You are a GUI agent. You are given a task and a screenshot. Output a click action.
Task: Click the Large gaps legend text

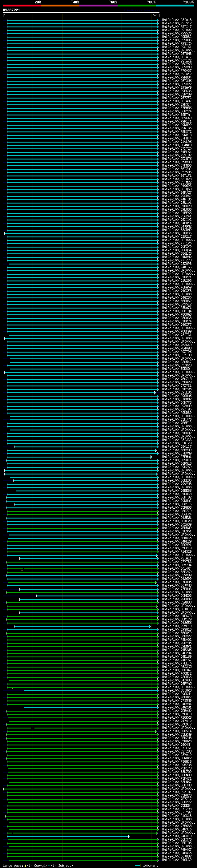38,865
